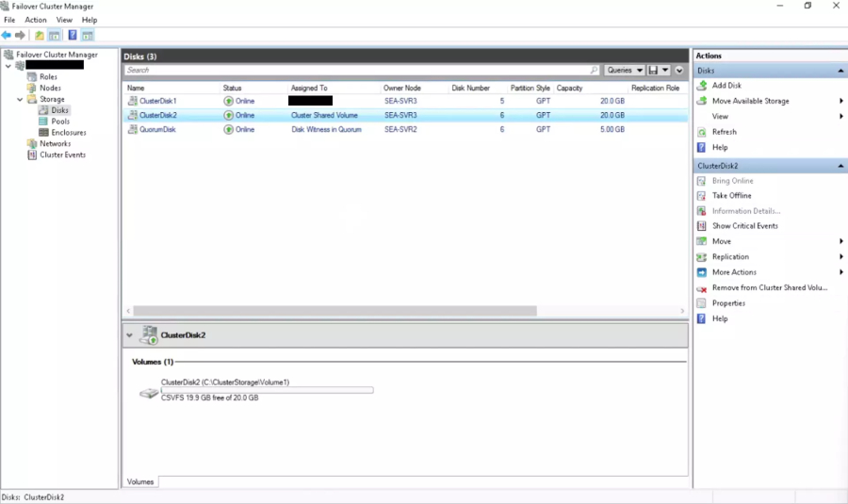The height and width of the screenshot is (504, 848).
Task: Click the Show Critical Events icon
Action: [702, 226]
